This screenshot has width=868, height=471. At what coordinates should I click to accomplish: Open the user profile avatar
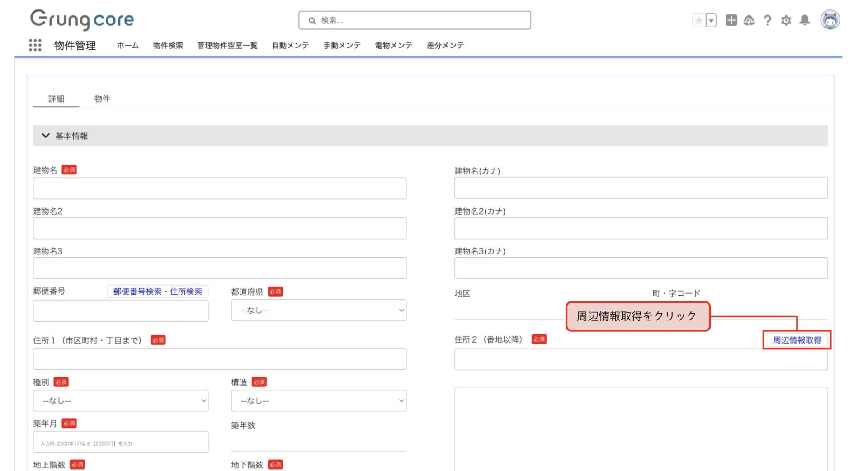[830, 20]
